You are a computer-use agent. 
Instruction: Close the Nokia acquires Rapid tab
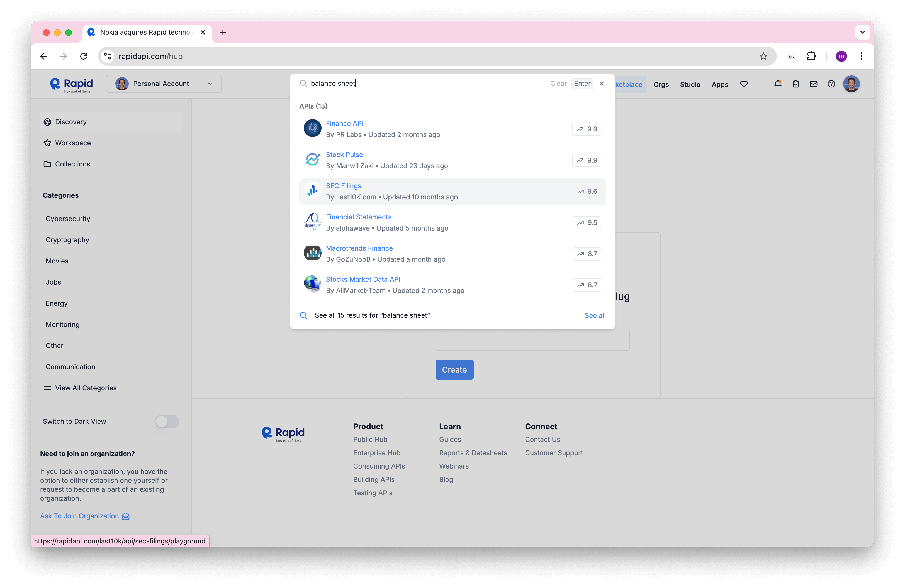pyautogui.click(x=203, y=32)
